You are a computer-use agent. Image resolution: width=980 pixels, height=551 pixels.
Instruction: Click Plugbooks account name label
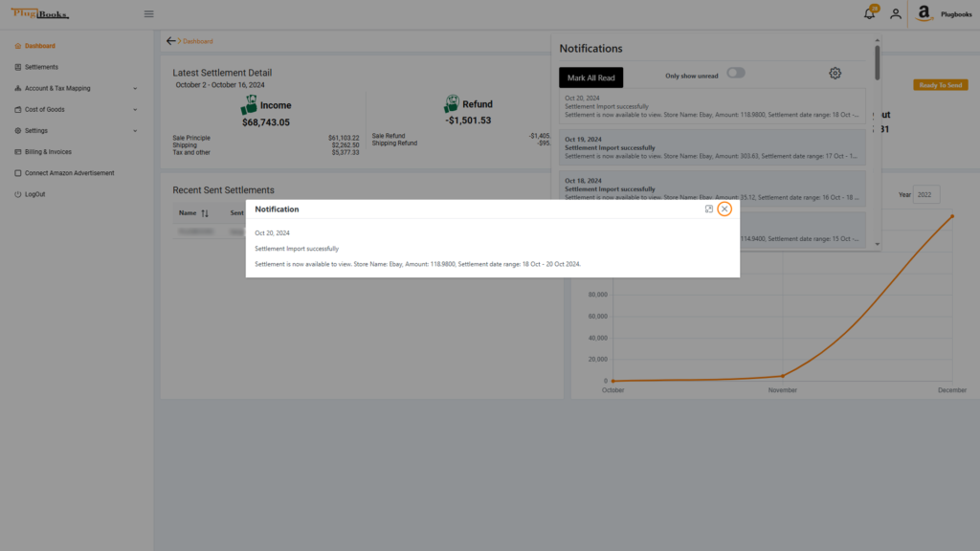pyautogui.click(x=956, y=14)
